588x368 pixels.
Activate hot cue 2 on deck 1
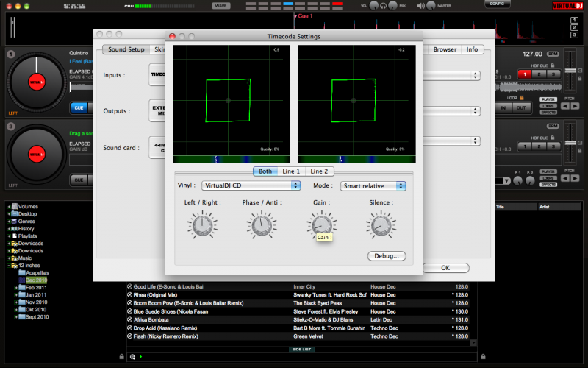point(539,74)
